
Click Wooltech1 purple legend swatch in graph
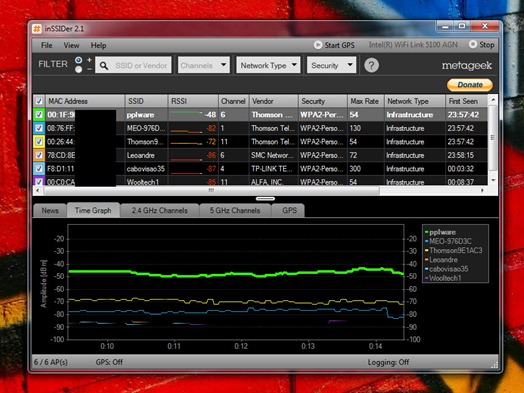(426, 278)
